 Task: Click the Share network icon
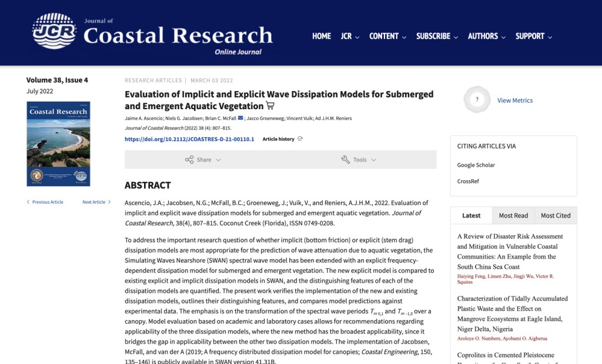tap(189, 160)
